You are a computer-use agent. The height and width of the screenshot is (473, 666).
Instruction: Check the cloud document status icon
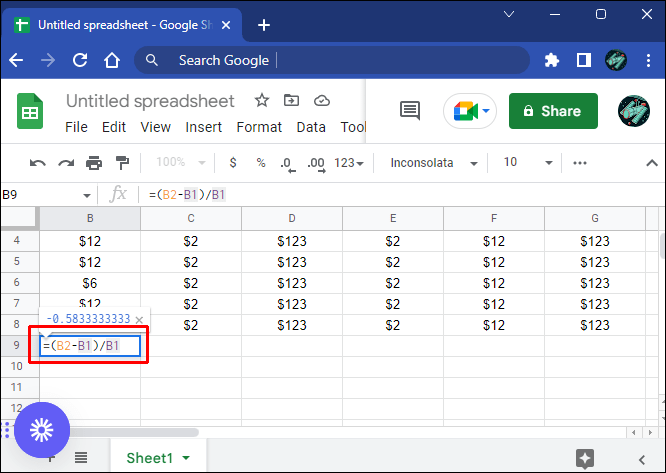tap(322, 101)
